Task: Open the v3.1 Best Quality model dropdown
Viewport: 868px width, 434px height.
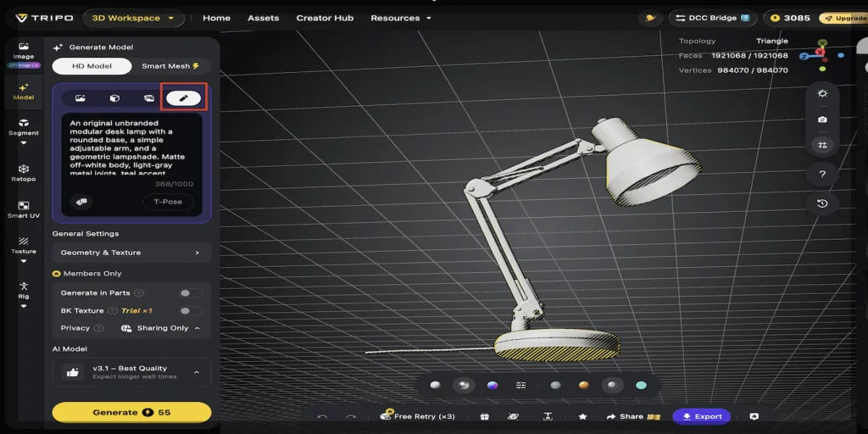Action: pos(131,372)
